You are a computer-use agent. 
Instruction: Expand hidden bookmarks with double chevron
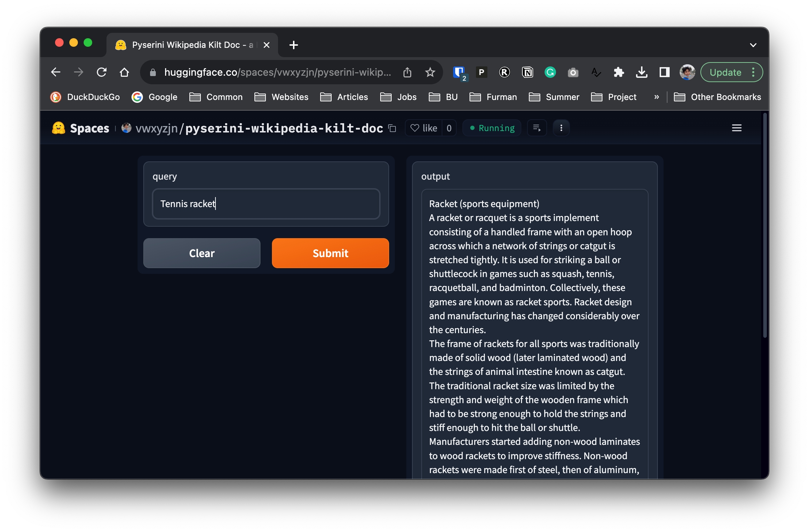656,97
